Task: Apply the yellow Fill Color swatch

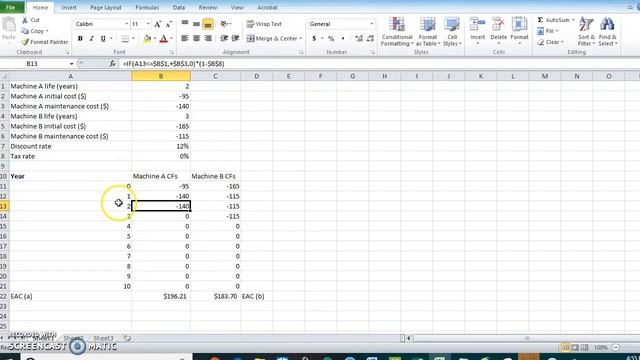Action: coord(147,38)
